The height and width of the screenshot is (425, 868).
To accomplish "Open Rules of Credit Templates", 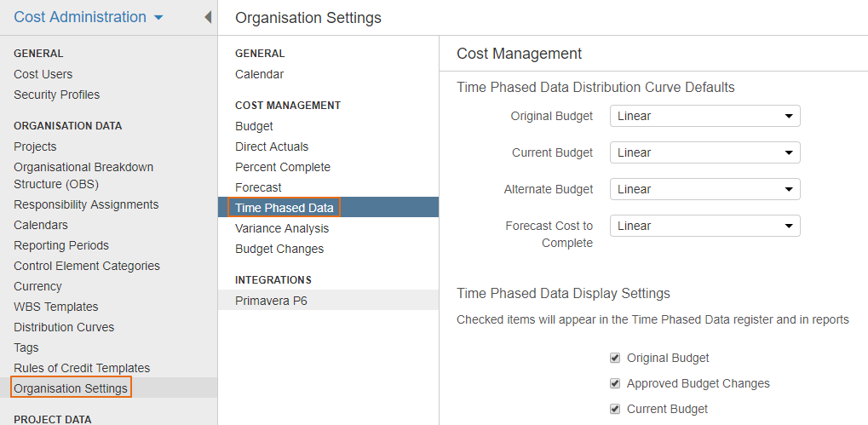I will (82, 368).
